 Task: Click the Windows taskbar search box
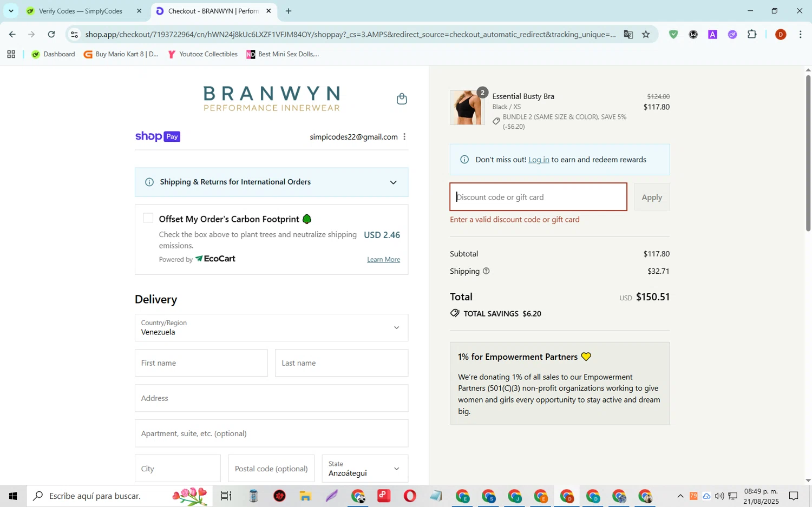120,496
